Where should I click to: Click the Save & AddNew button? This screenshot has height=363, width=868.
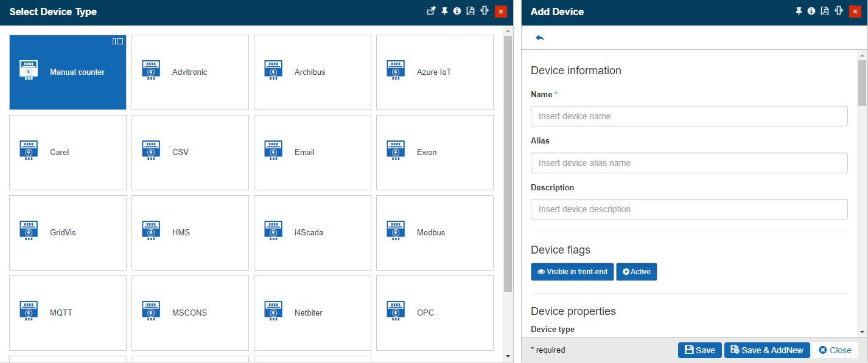click(x=767, y=350)
